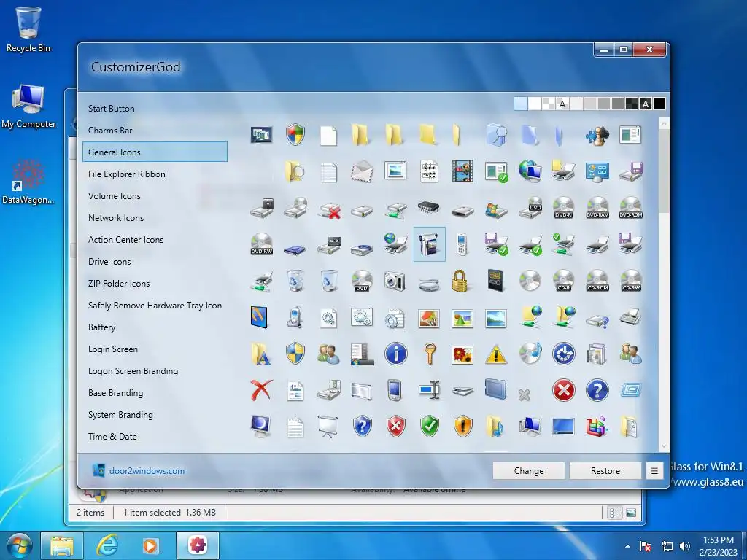The image size is (747, 560).
Task: Select the chess piece games icon
Action: pos(597,135)
